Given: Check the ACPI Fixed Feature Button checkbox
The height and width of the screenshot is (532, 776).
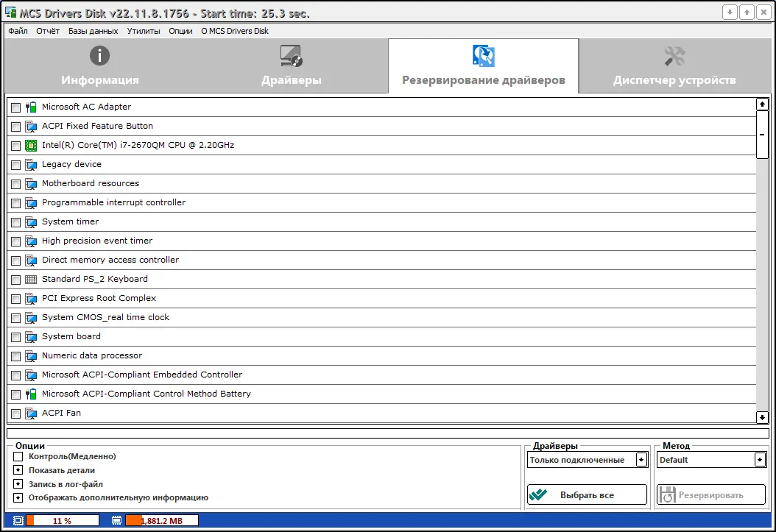Looking at the screenshot, I should pos(16,127).
